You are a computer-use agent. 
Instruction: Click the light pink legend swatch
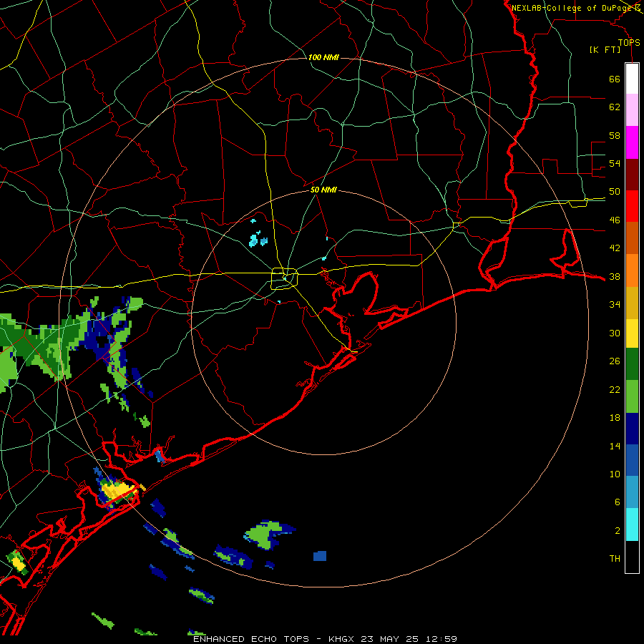(x=632, y=109)
